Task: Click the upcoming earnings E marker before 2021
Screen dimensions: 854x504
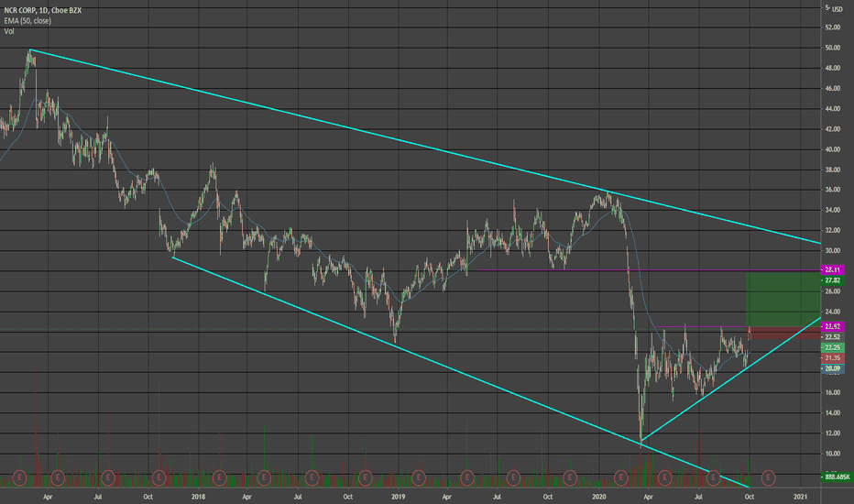Action: pos(768,477)
